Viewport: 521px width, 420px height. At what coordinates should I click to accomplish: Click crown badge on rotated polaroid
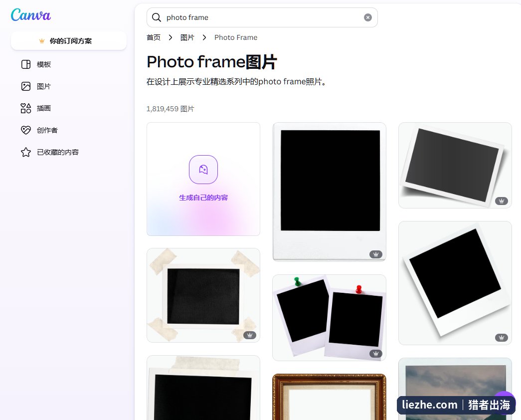502,338
